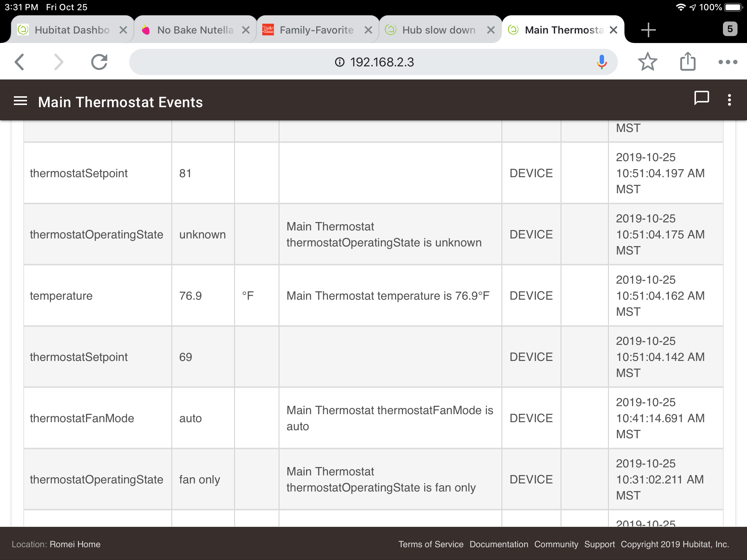Go back to previous page

click(x=20, y=62)
